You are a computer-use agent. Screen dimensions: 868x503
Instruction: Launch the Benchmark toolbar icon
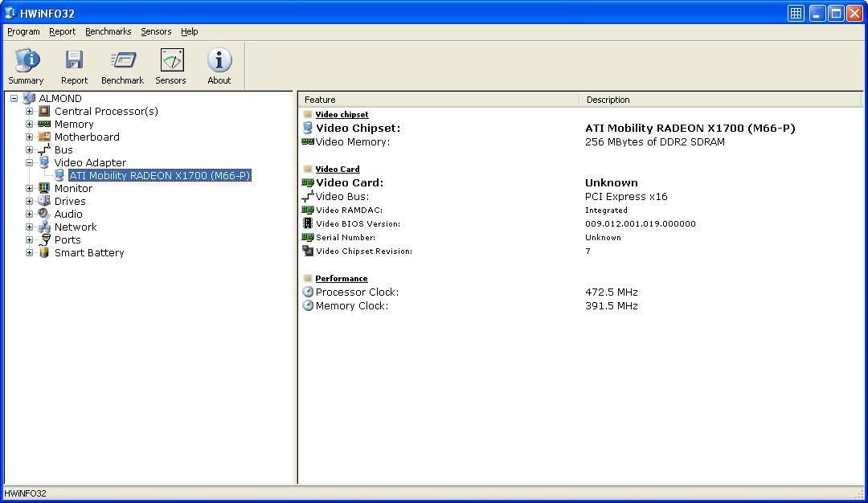(x=122, y=59)
